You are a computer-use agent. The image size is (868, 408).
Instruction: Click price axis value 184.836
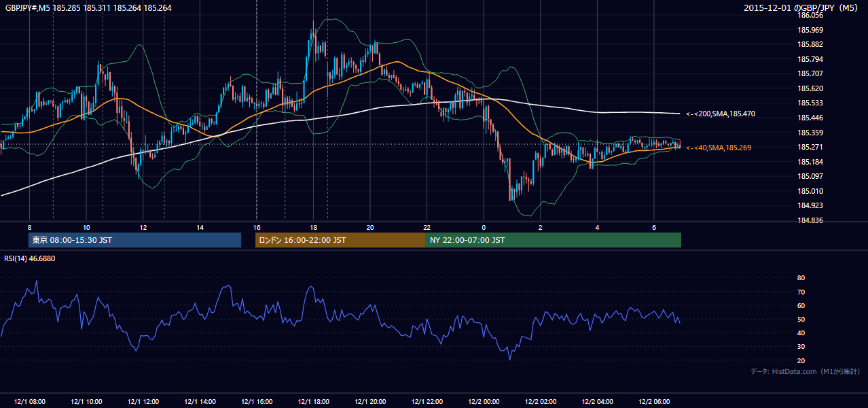pyautogui.click(x=811, y=220)
